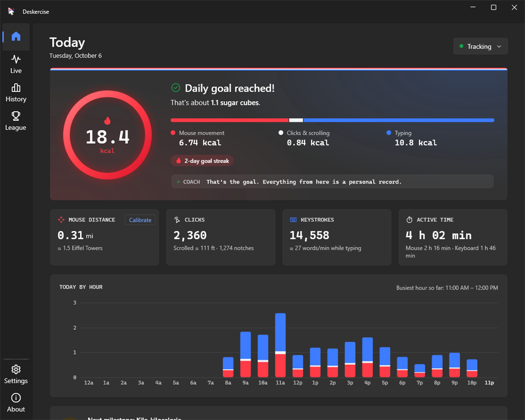
Task: Click the flame icon inside the calorie ring
Action: coord(107,121)
